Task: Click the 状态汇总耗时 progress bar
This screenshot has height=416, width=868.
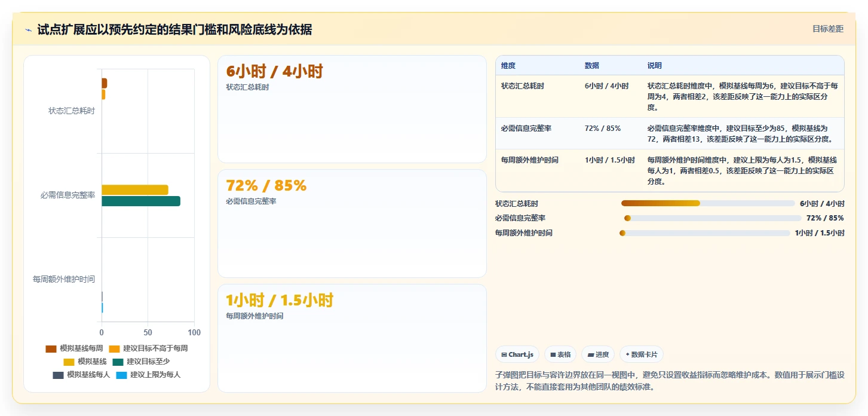Action: click(x=708, y=203)
